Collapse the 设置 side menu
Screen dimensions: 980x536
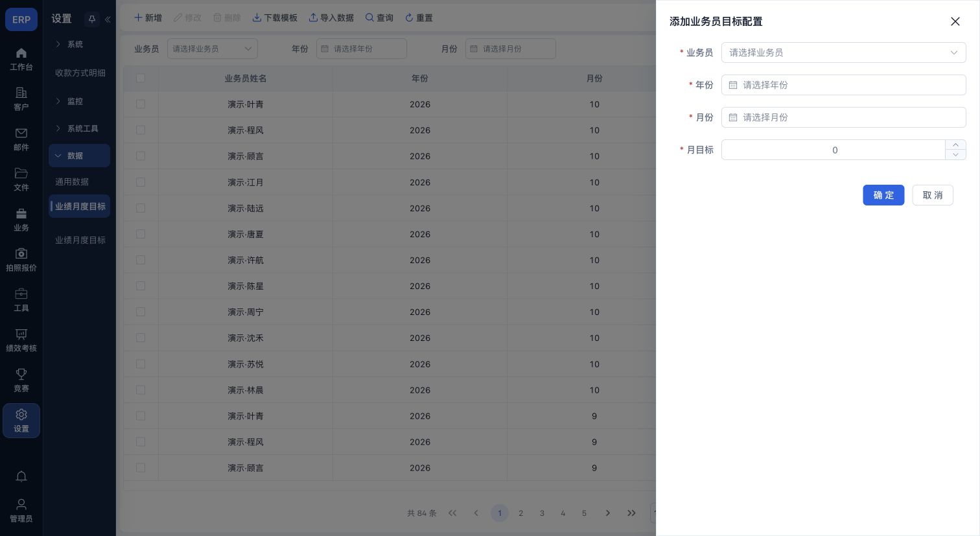tap(108, 19)
